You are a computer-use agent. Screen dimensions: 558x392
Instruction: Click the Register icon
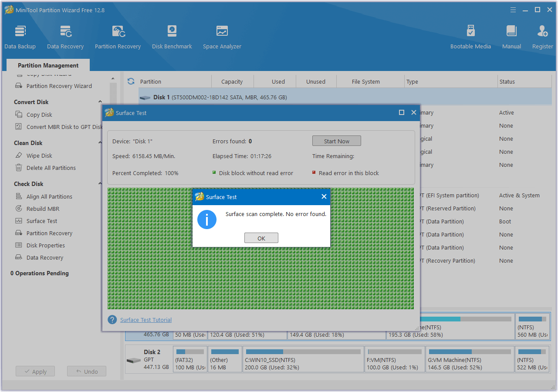(x=542, y=37)
